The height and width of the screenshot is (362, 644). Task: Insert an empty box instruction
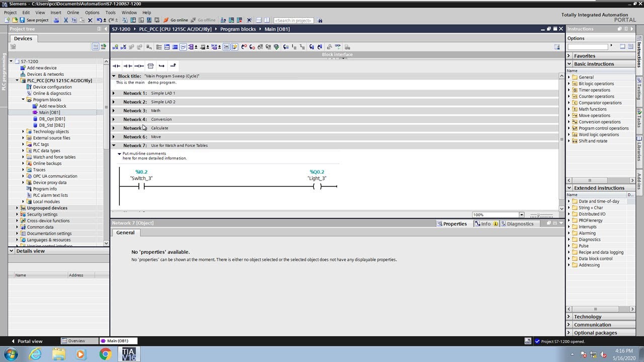pyautogui.click(x=150, y=66)
